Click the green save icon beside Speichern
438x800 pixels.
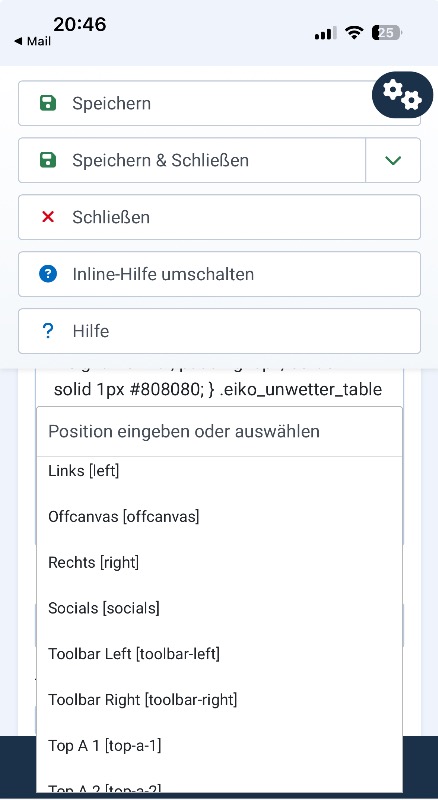[48, 104]
